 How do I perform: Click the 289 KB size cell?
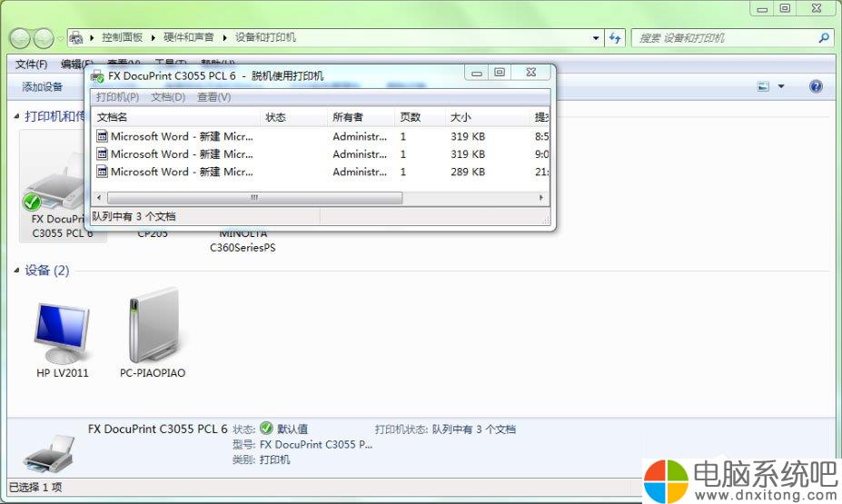click(x=468, y=172)
